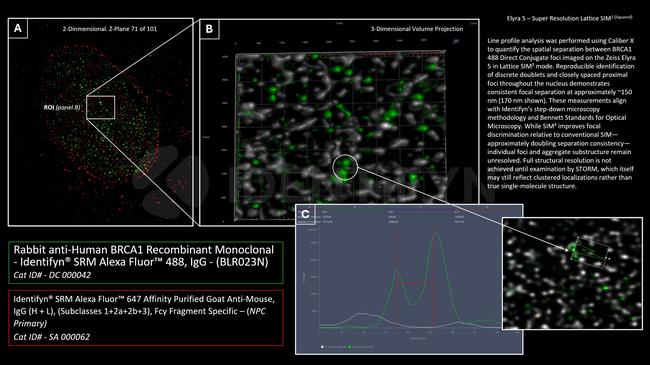Click the '2-Dimensional, Z-Plane 71 of 101' title
The image size is (650, 365).
click(110, 29)
